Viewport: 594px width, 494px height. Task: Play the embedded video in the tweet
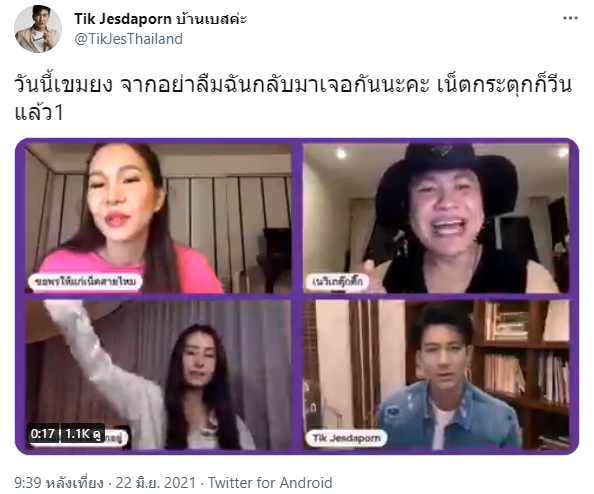(x=297, y=297)
